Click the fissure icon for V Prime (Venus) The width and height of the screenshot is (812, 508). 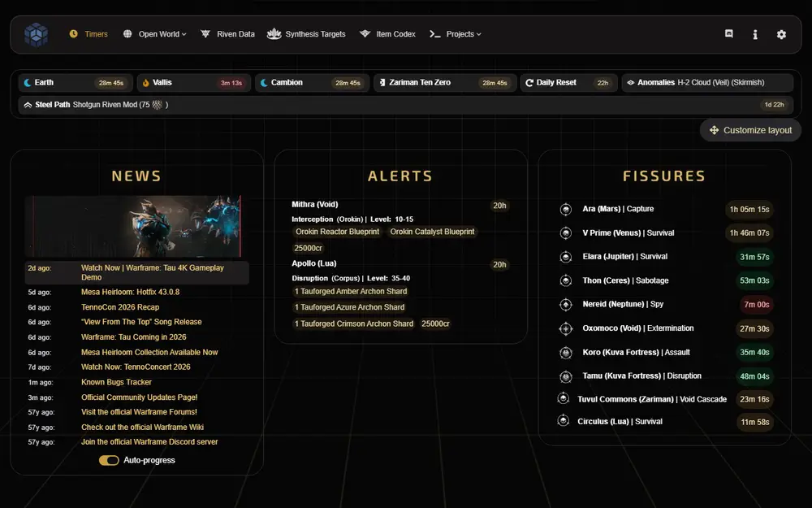(565, 233)
